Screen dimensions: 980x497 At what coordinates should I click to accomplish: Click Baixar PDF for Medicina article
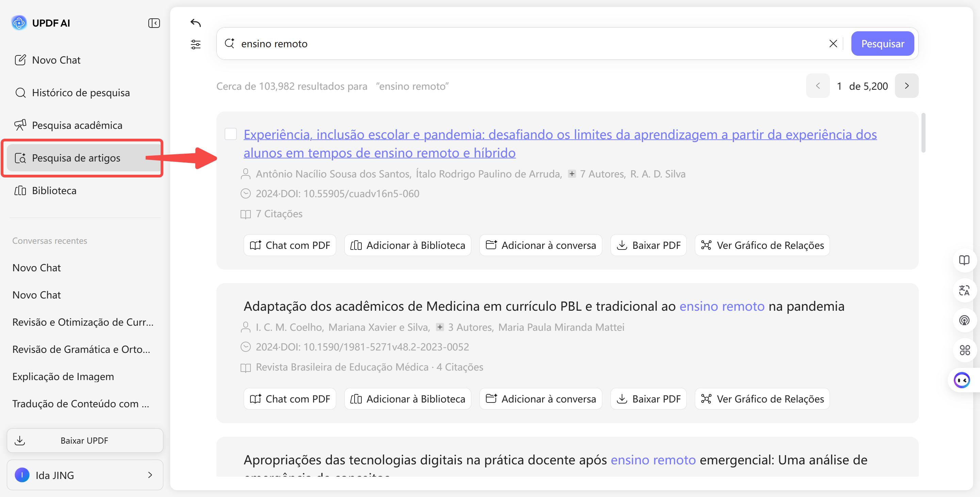point(648,399)
